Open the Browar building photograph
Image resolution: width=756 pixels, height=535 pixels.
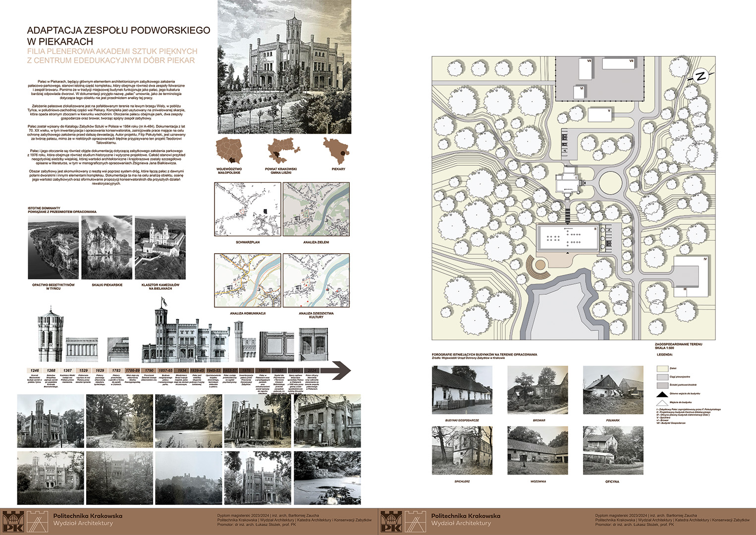click(x=538, y=390)
